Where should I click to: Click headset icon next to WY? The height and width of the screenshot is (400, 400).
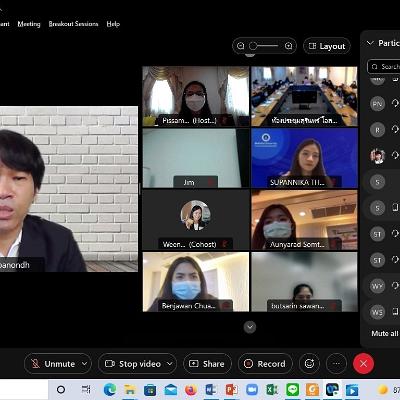coord(395,286)
